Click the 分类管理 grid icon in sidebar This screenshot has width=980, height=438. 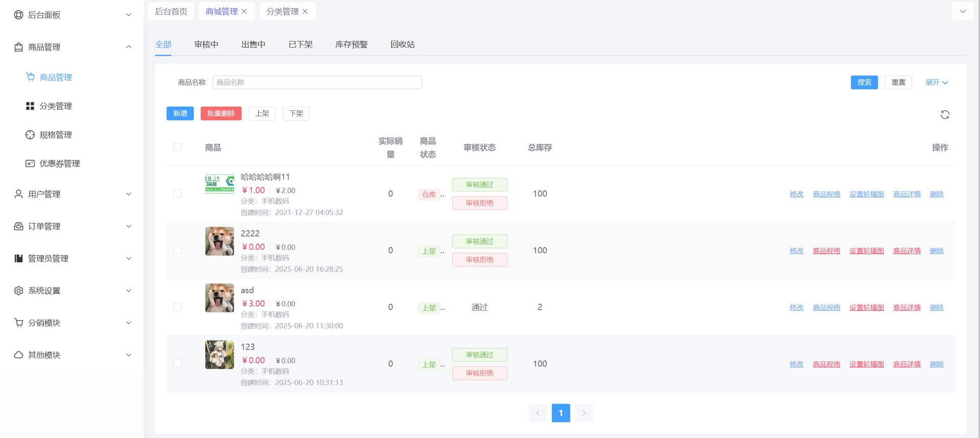click(30, 106)
